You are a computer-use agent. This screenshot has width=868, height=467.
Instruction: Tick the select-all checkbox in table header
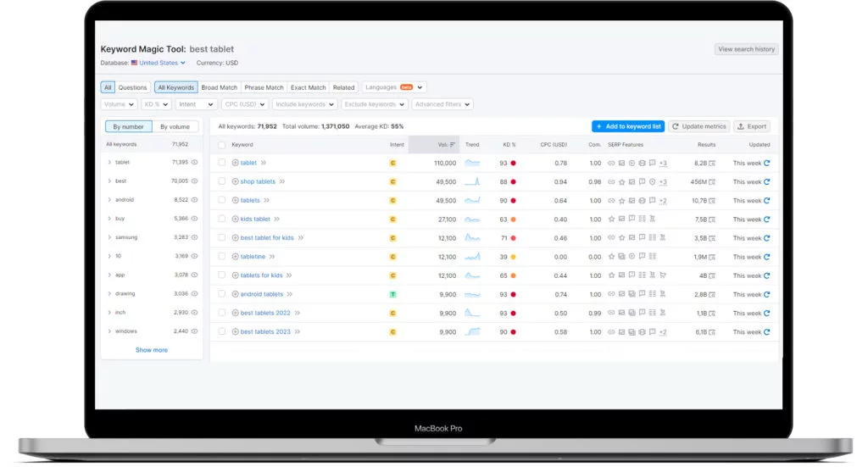coord(221,145)
